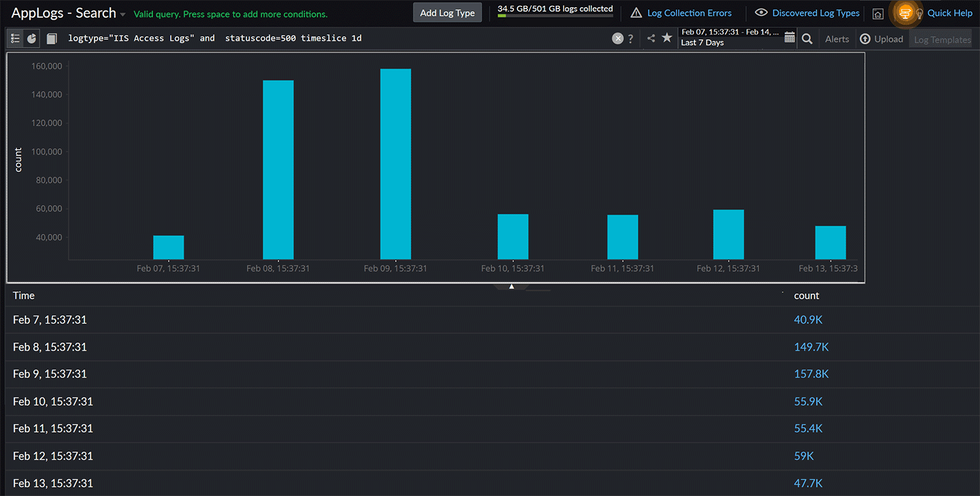
Task: Click the question mark help icon
Action: tap(630, 39)
